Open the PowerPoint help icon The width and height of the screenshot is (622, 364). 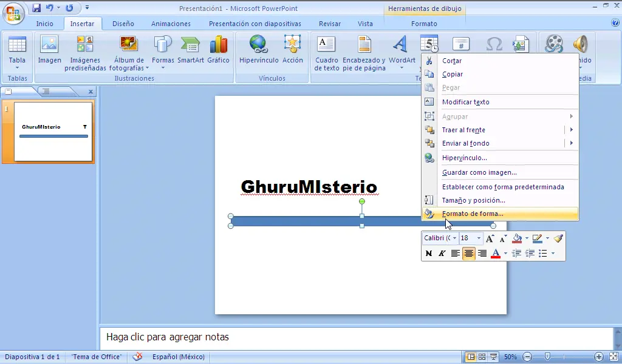tap(615, 23)
